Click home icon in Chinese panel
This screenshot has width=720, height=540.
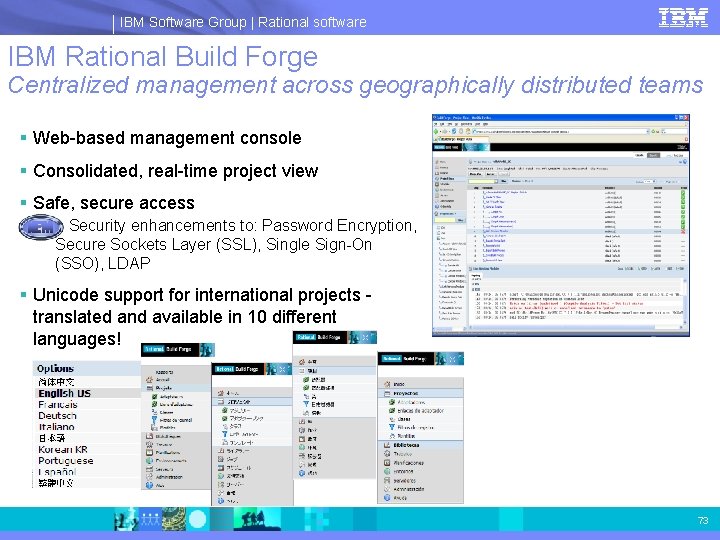coord(302,362)
